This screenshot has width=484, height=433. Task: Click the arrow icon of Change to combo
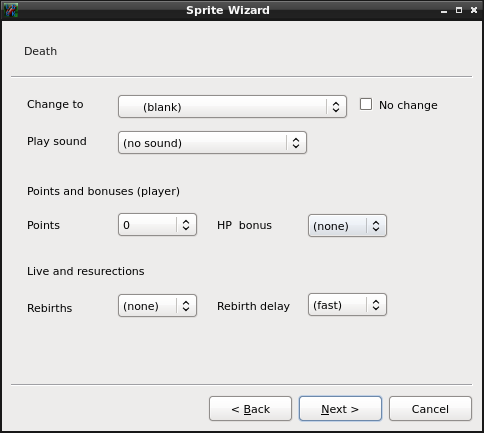tap(336, 107)
